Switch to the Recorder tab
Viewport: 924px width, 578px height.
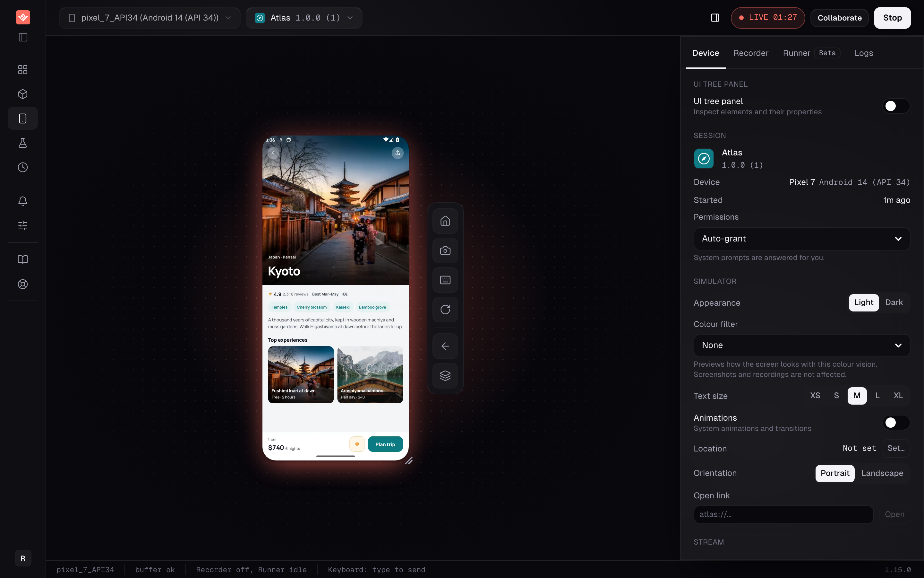point(751,53)
